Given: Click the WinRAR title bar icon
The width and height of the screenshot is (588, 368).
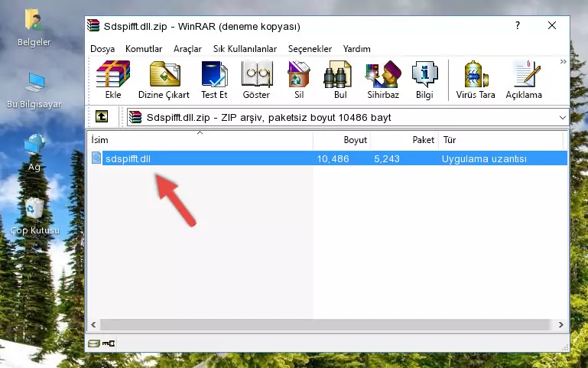Looking at the screenshot, I should [93, 25].
